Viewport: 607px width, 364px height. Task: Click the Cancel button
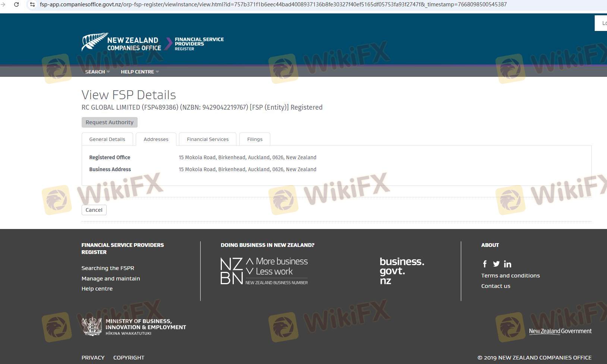[x=94, y=210]
